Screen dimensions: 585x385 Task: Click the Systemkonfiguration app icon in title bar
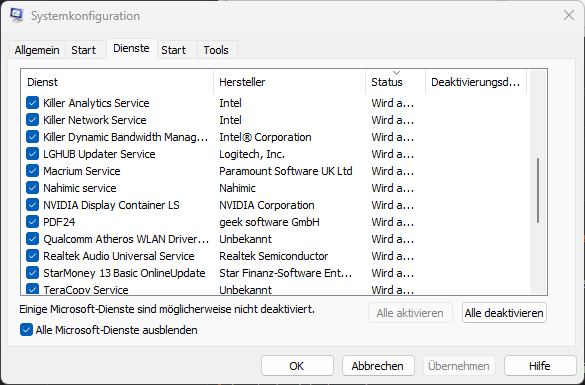click(x=16, y=15)
